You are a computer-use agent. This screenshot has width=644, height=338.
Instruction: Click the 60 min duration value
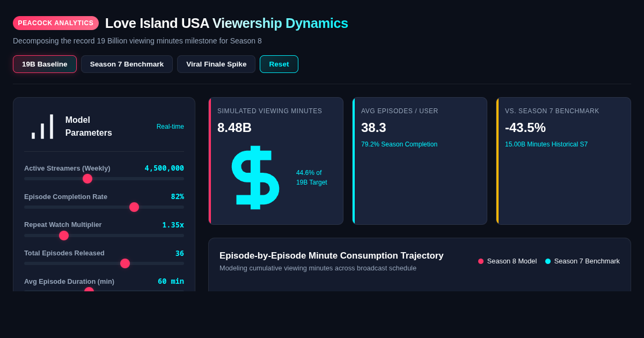pos(171,281)
